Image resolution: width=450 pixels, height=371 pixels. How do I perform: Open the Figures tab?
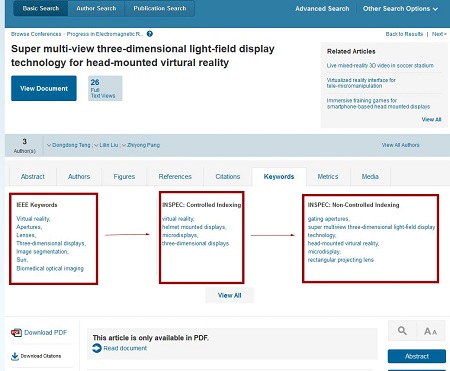(124, 176)
